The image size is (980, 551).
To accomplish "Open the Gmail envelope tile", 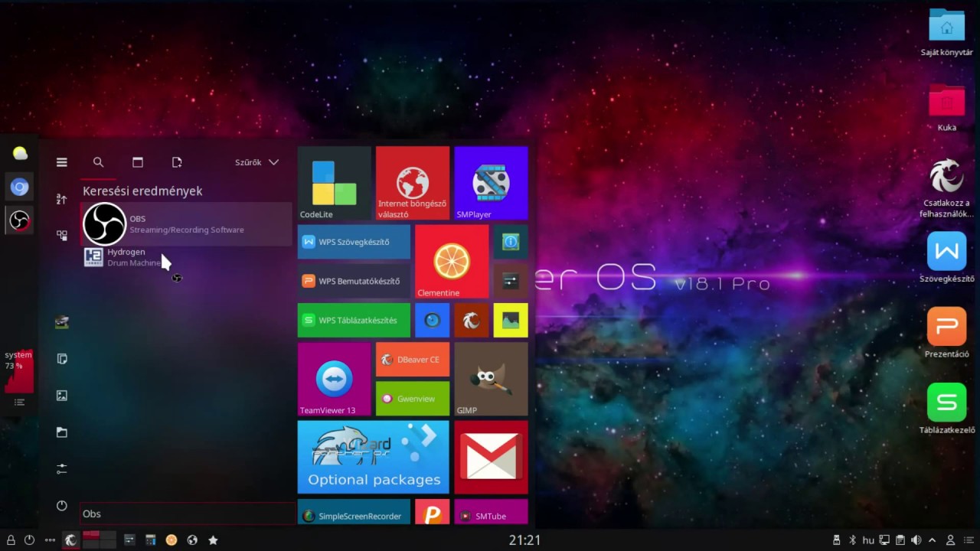I will coord(491,457).
